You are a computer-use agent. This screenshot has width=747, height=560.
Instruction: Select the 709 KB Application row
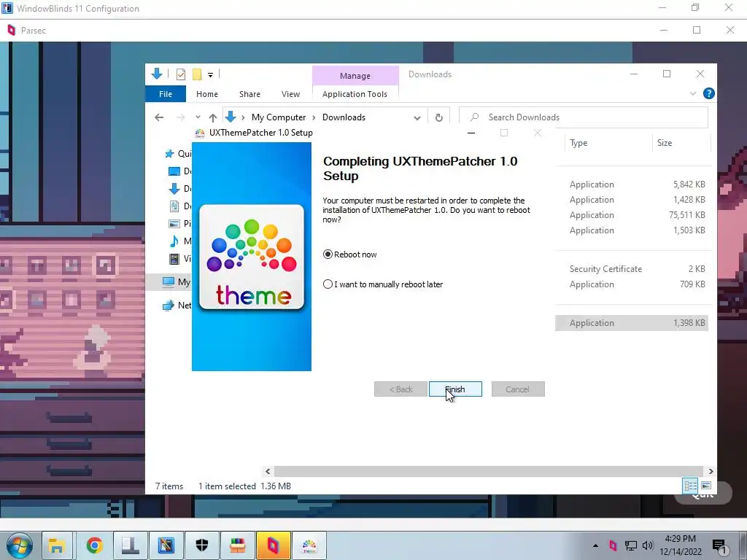click(632, 284)
